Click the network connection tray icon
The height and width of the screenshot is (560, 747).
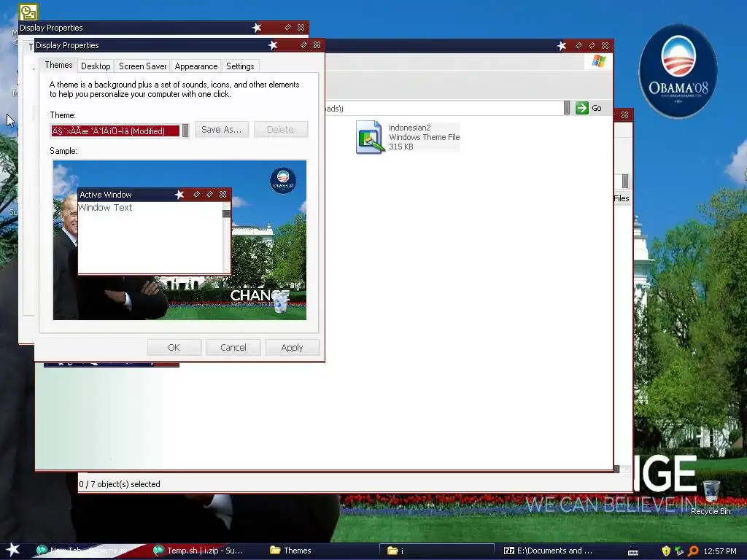(679, 551)
